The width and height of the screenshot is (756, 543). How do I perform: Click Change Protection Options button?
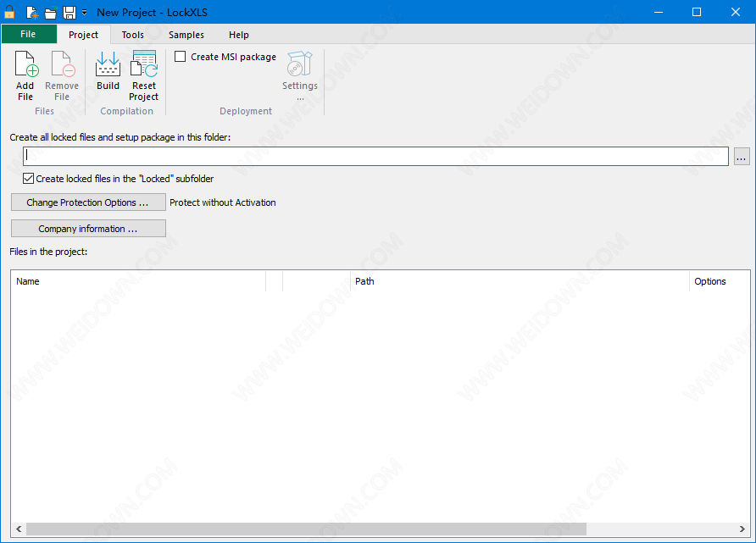pos(88,202)
